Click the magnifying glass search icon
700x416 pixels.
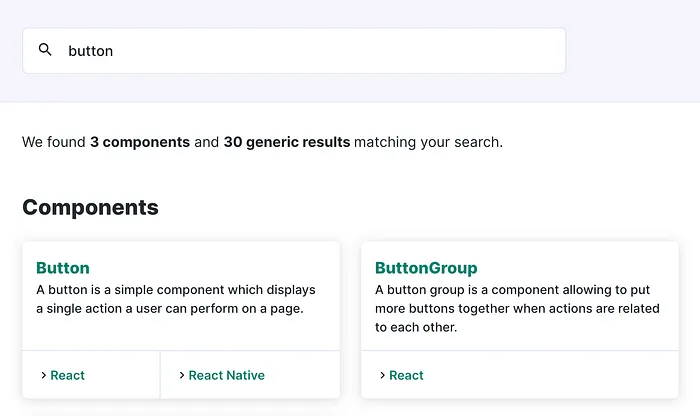coord(45,50)
